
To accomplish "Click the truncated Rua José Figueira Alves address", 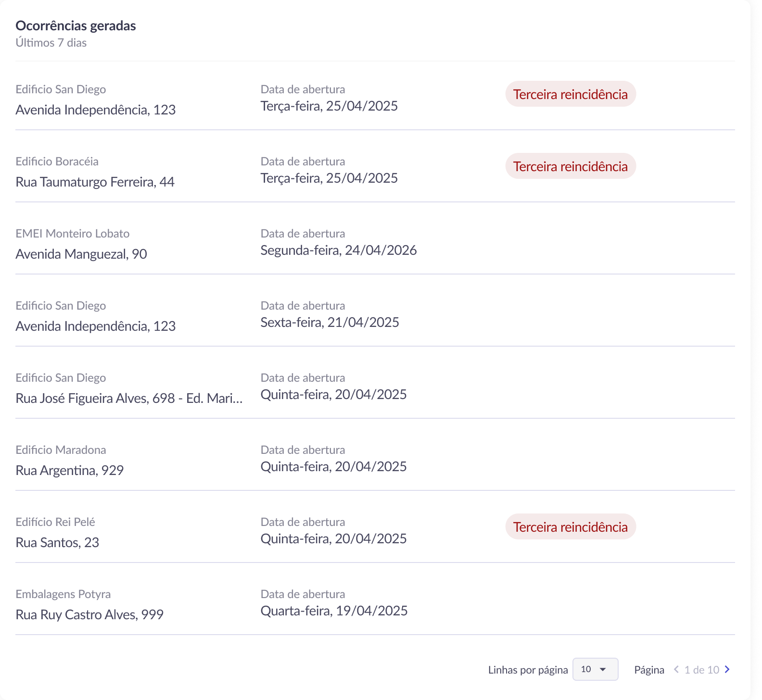I will tap(129, 399).
